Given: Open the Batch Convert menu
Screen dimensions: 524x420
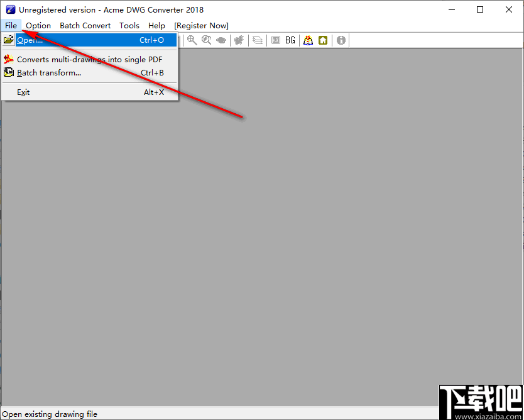Looking at the screenshot, I should [x=85, y=25].
